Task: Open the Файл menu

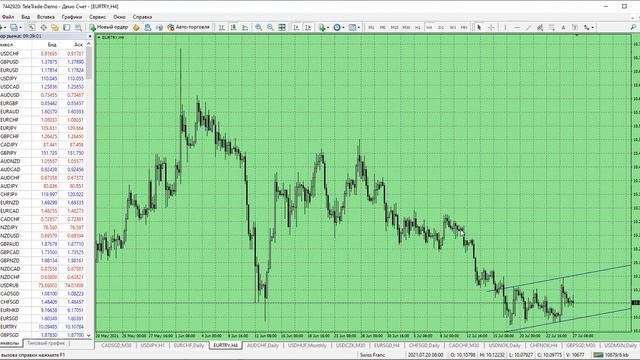Action: tap(8, 17)
